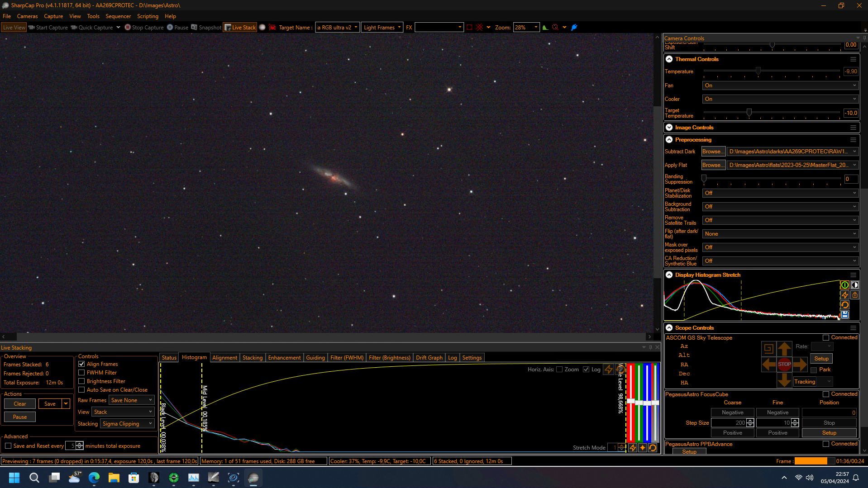
Task: Click the red STOP scope movement button
Action: (x=784, y=364)
